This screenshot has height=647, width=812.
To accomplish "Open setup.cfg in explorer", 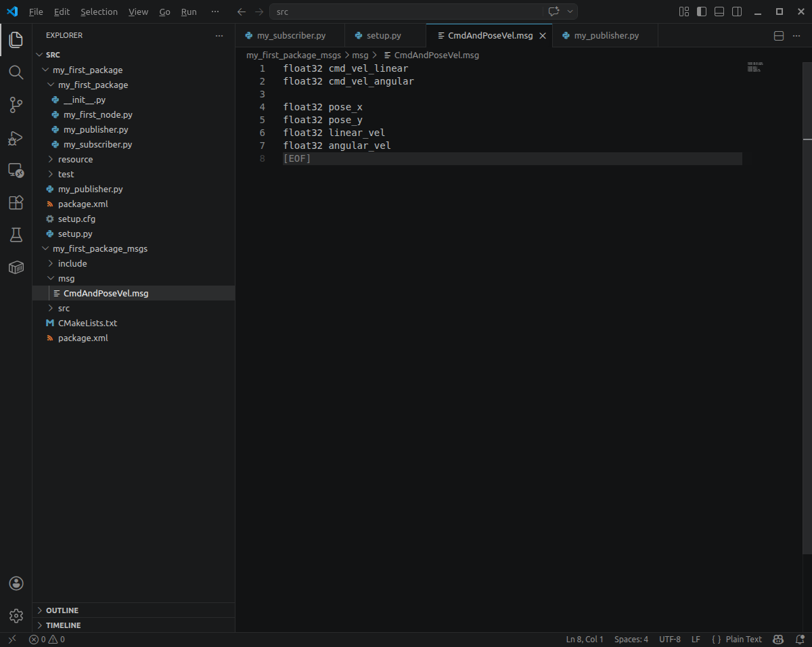I will [x=76, y=219].
